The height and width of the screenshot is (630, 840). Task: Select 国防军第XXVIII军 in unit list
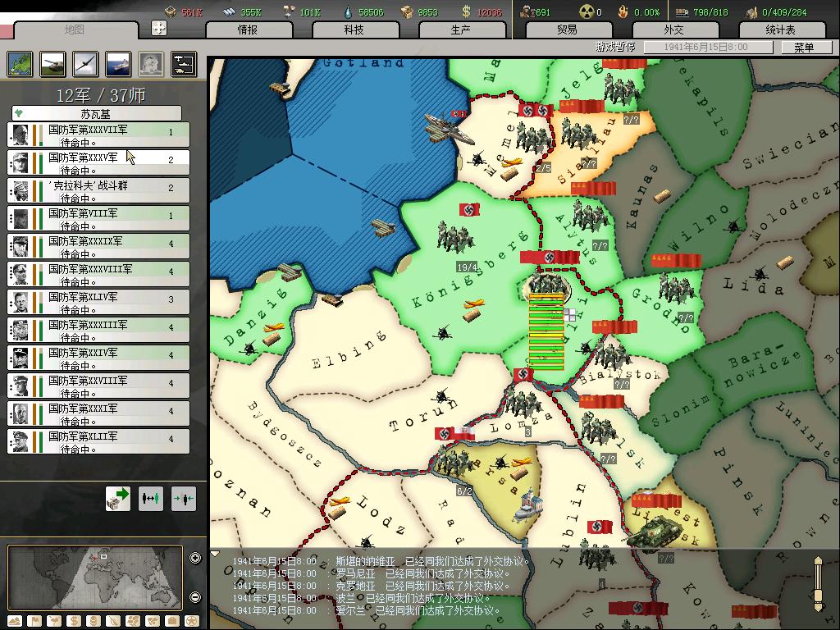98,386
